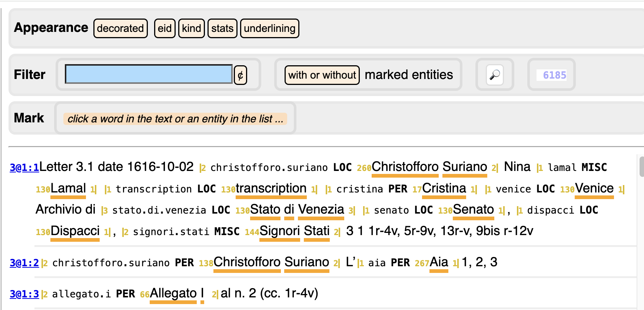Click the frequency number 17 before Cristina
The image size is (644, 310).
click(x=417, y=190)
